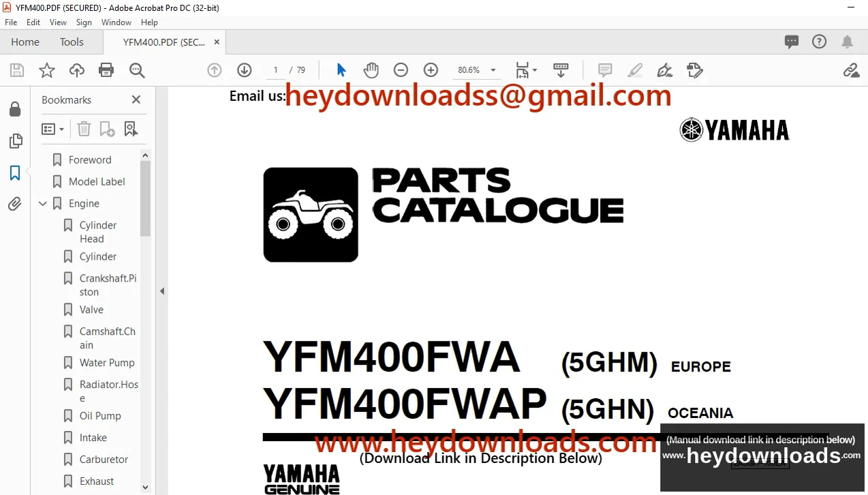This screenshot has width=868, height=495.
Task: Switch to the Home tab
Action: (x=25, y=42)
